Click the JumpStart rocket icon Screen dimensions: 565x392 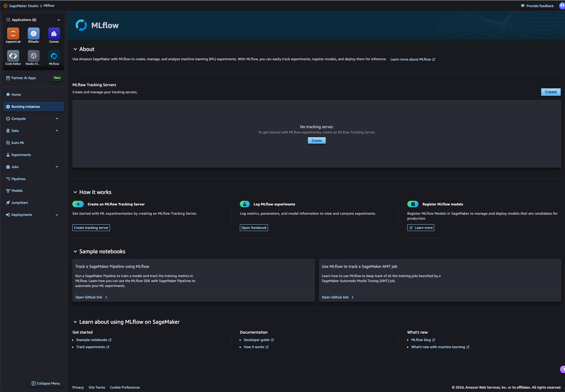tap(8, 203)
